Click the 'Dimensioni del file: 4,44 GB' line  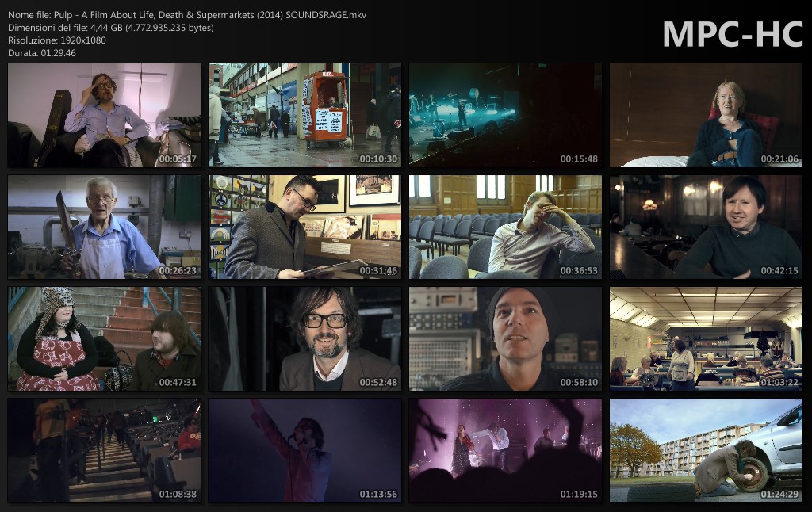111,28
